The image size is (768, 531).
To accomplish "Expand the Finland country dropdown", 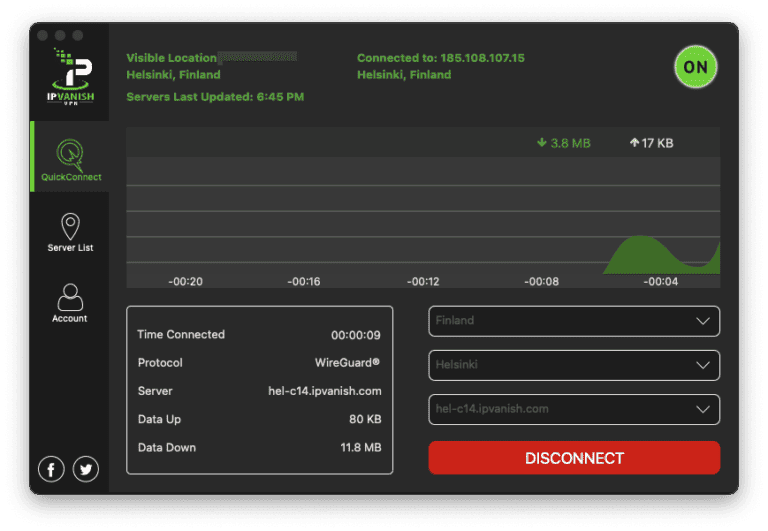I will tap(574, 321).
